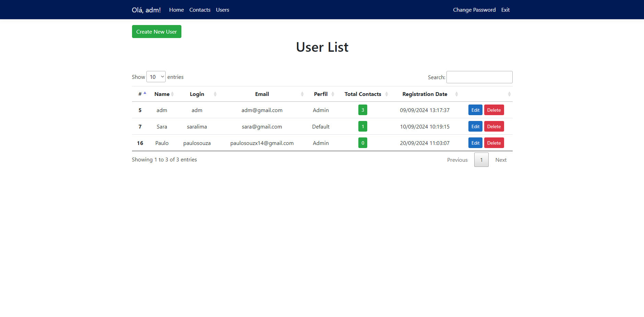The width and height of the screenshot is (644, 317).
Task: Navigate to Home in the navbar
Action: [176, 10]
